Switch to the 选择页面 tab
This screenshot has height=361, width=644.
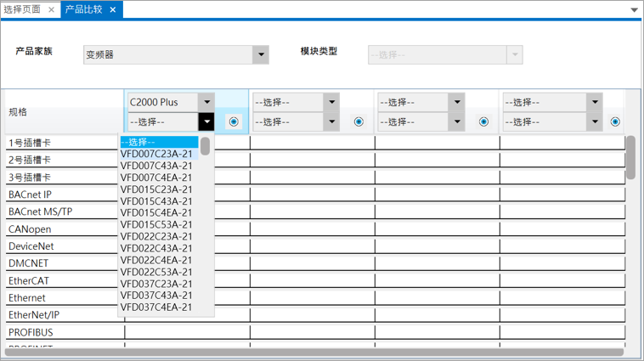pos(22,9)
